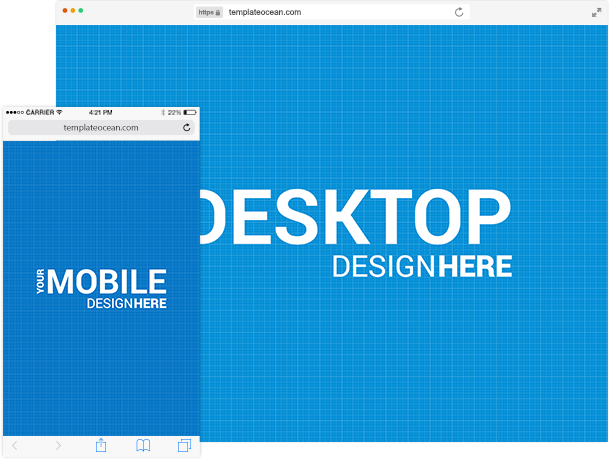This screenshot has width=610, height=461.
Task: Tap the mobile address bar URL field
Action: point(100,128)
